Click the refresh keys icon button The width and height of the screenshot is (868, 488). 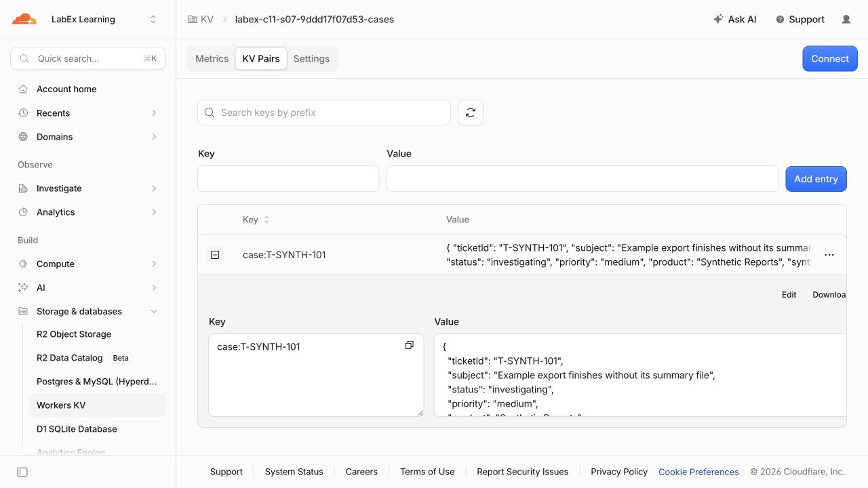471,113
